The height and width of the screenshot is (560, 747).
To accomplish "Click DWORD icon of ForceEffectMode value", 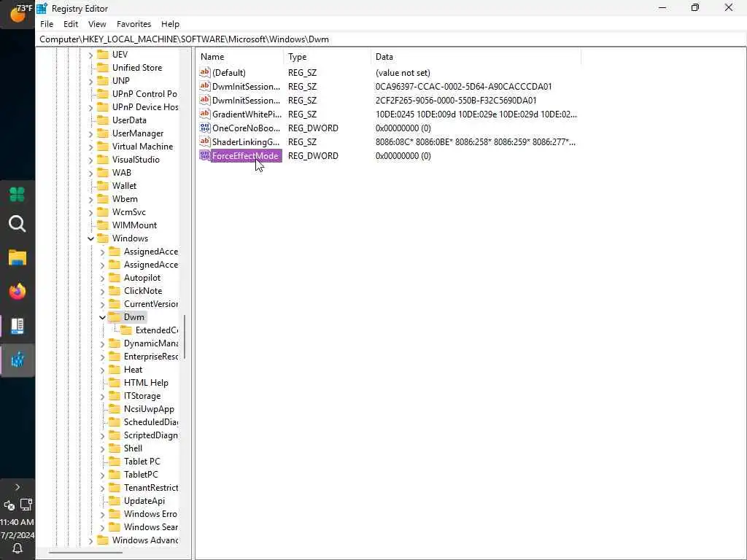I will [205, 155].
